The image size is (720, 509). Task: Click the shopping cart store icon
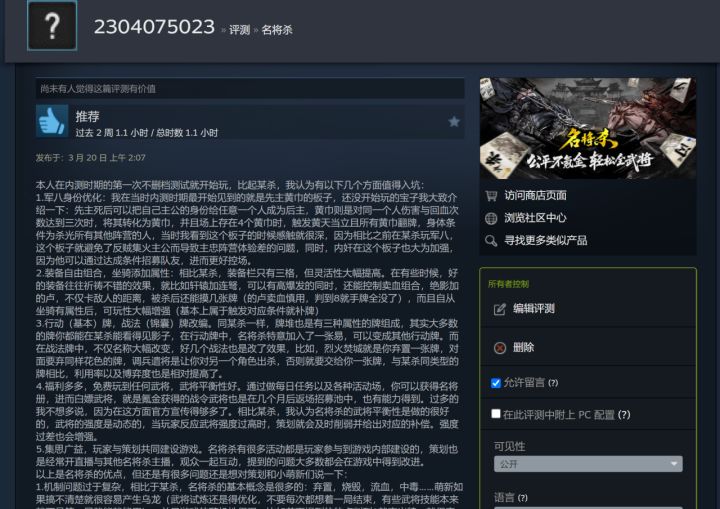491,196
